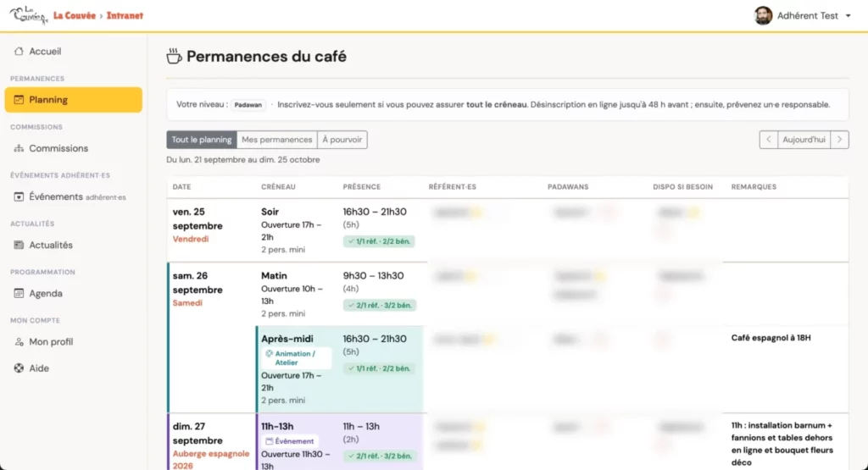
Task: Click the Agenda grid icon
Action: (x=19, y=293)
